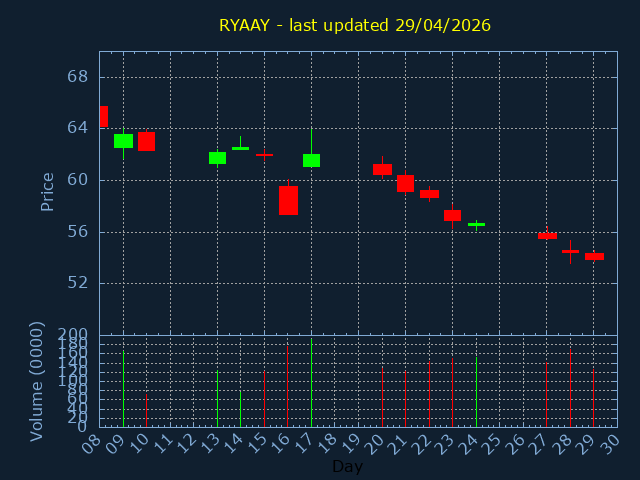This screenshot has width=640, height=480.
Task: Pick the red candlestick for day 29
Action: 594,256
